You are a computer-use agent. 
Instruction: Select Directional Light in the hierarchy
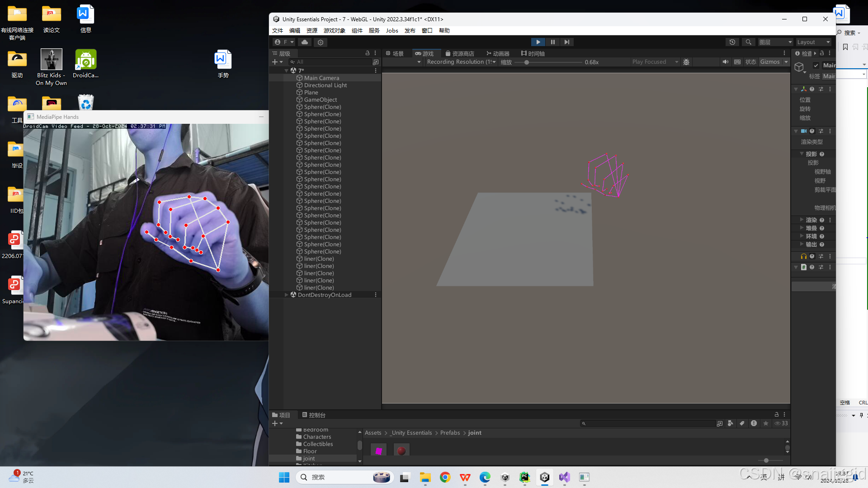[x=325, y=85]
